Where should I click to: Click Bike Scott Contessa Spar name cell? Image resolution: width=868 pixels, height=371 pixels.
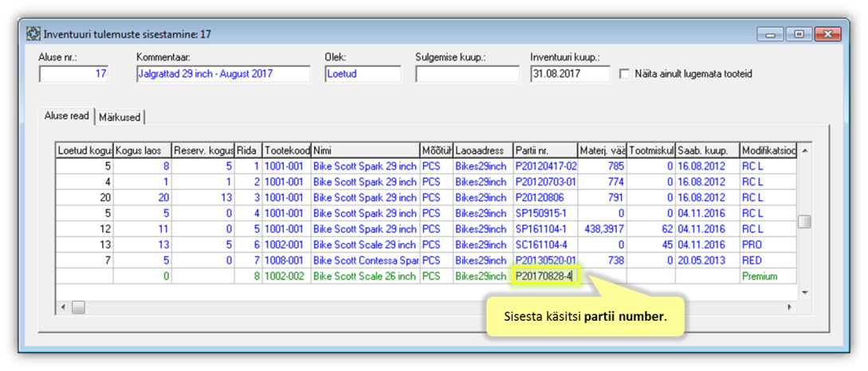coord(366,260)
